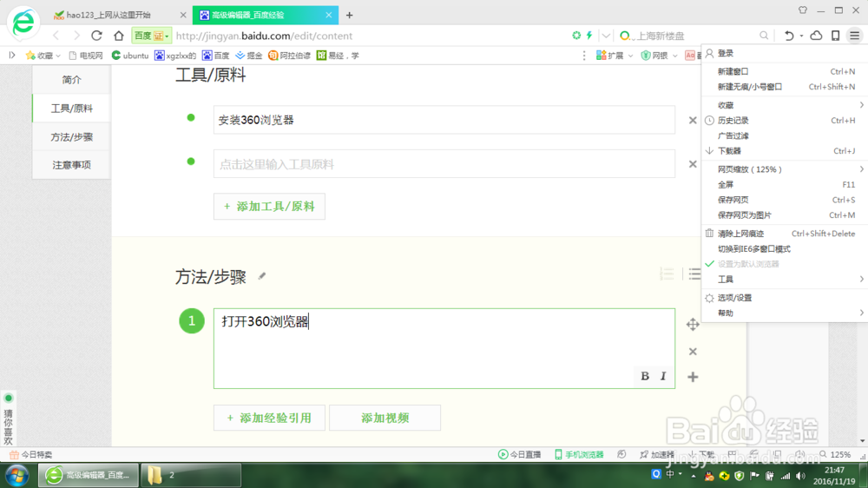Switch to bulleted list style icon
This screenshot has height=488, width=868.
point(694,273)
